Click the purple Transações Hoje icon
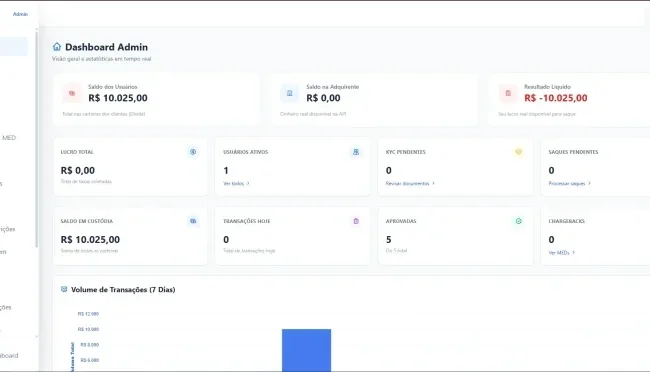The image size is (650, 372). 356,221
